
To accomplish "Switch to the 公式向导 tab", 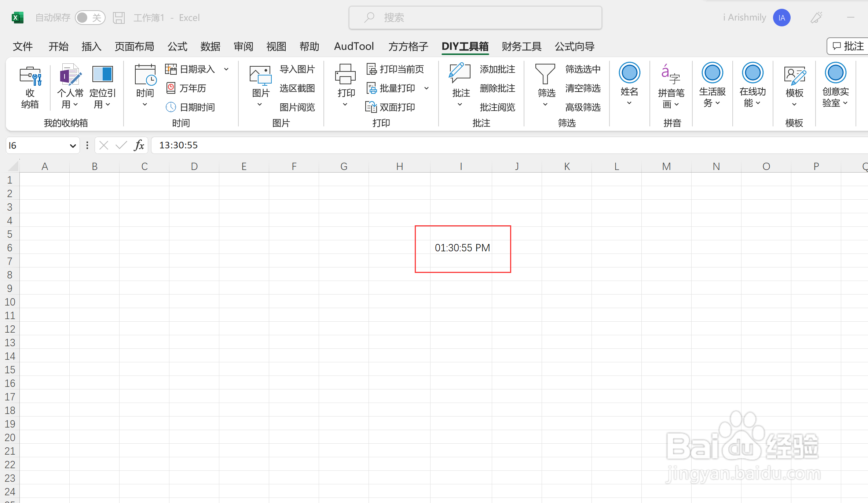I will coord(574,47).
